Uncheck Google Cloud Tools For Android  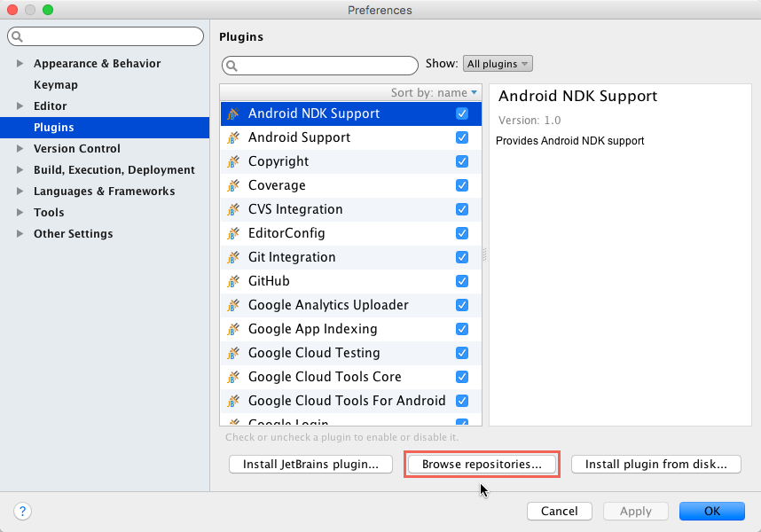(x=462, y=401)
